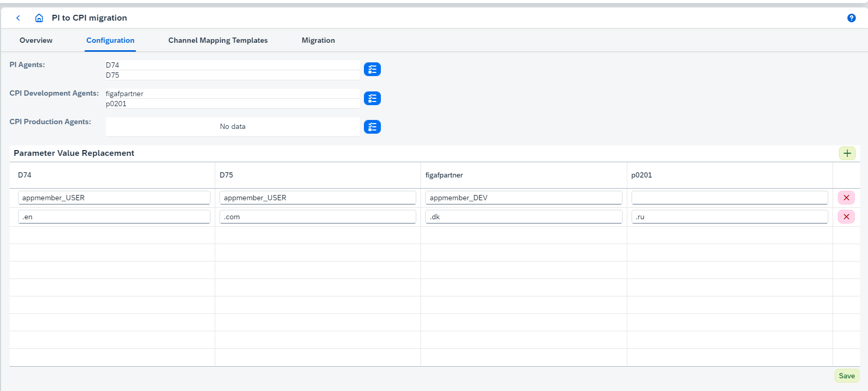Screen dimensions: 868x391
Task: Open CPI Production Agents selection list icon
Action: pyautogui.click(x=372, y=127)
